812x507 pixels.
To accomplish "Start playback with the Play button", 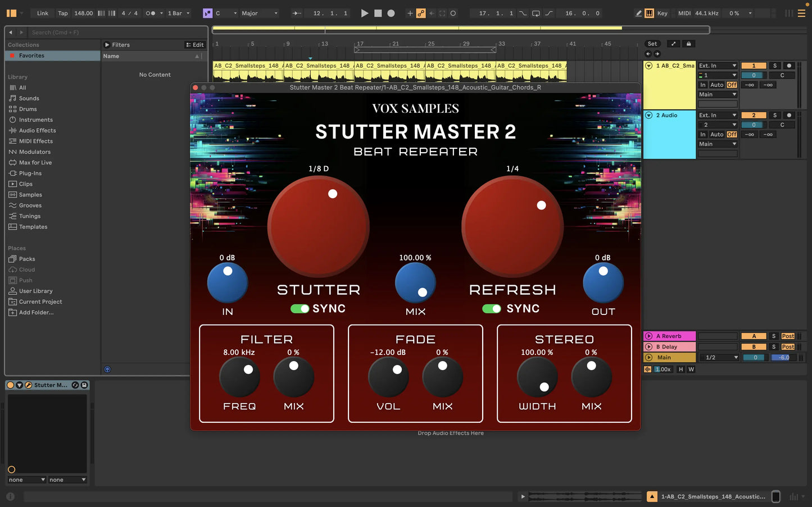I will [x=365, y=13].
